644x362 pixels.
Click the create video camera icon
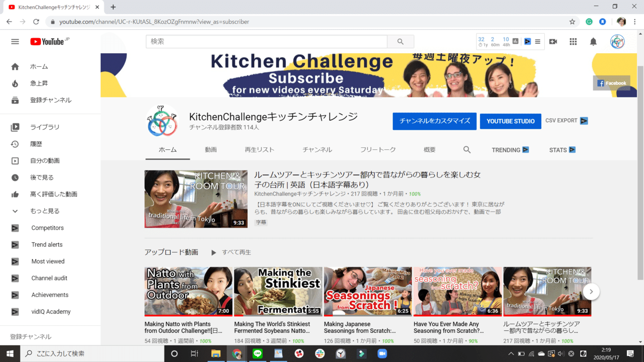point(553,42)
